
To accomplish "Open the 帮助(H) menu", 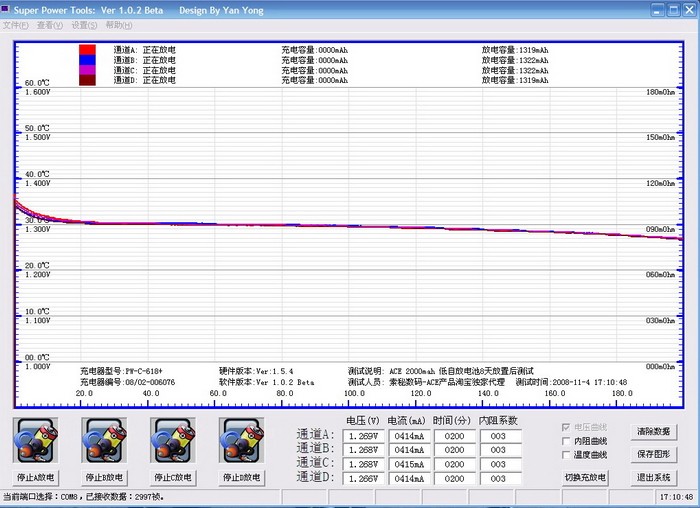I will pyautogui.click(x=119, y=25).
